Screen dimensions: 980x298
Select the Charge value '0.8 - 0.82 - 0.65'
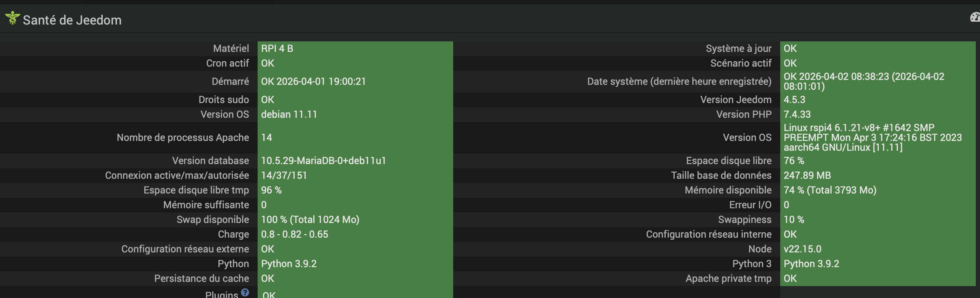coord(294,235)
